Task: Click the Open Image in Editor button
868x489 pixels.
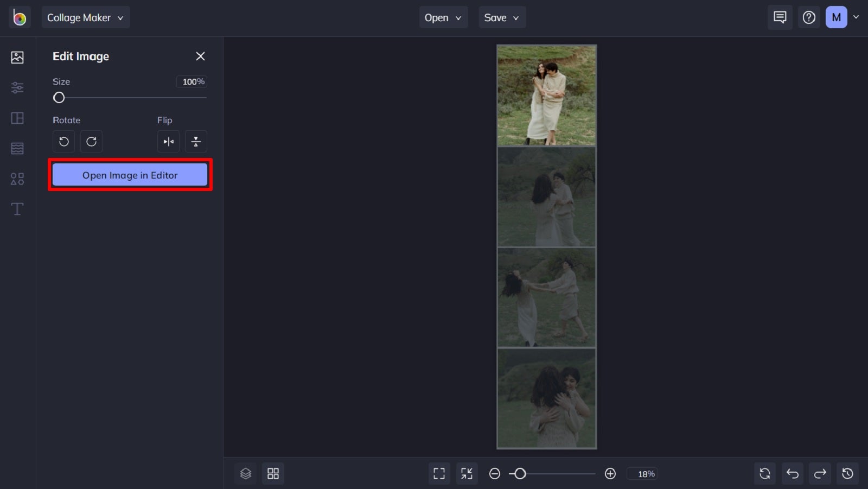Action: point(130,175)
